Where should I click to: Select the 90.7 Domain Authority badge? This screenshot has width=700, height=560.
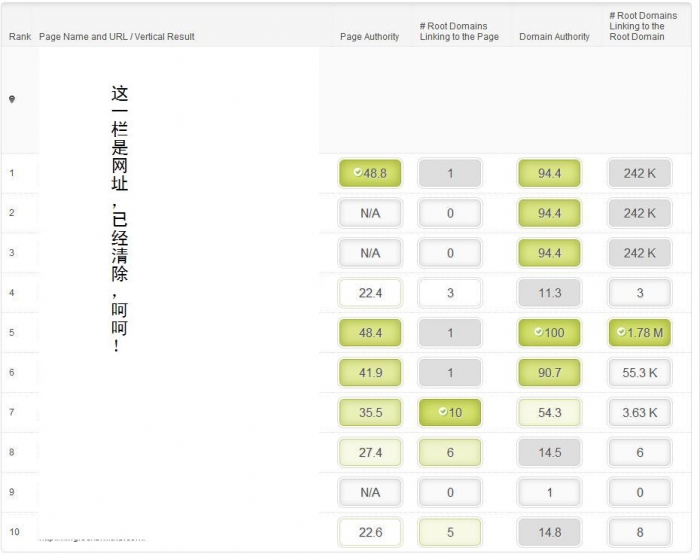(x=549, y=373)
